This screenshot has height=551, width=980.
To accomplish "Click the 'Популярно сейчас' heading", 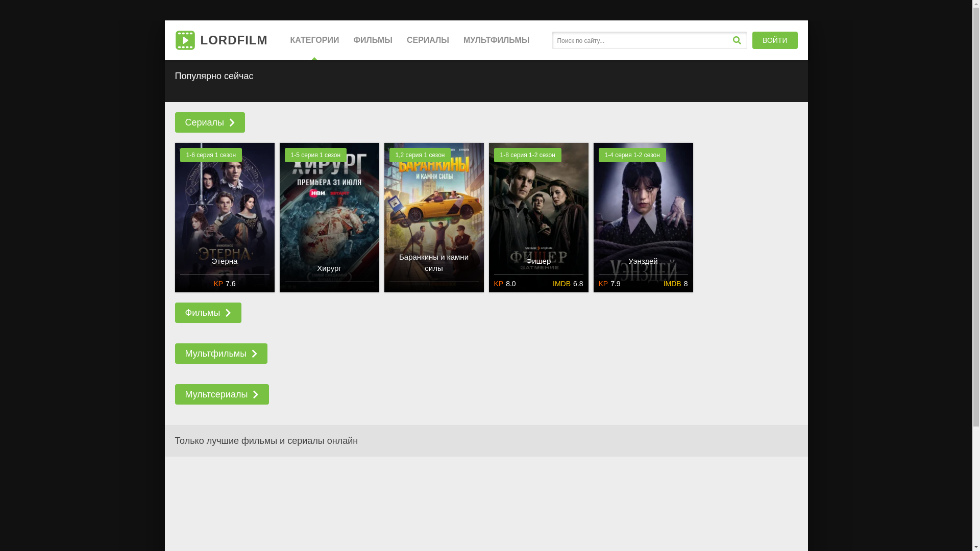I will pyautogui.click(x=214, y=76).
